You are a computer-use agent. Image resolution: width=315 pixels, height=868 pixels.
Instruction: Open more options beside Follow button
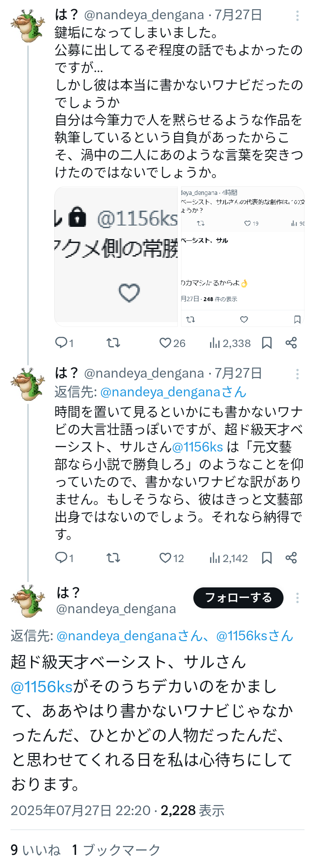(297, 598)
